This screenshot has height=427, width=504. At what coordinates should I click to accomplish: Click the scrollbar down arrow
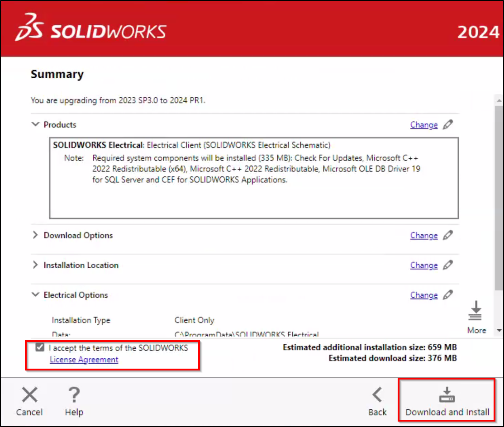tap(499, 330)
